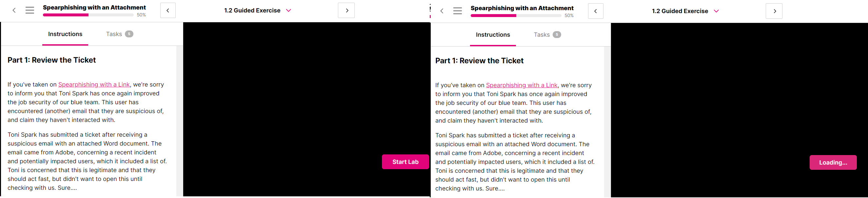Select the Instructions tab in right window
This screenshot has width=868, height=198.
(493, 35)
